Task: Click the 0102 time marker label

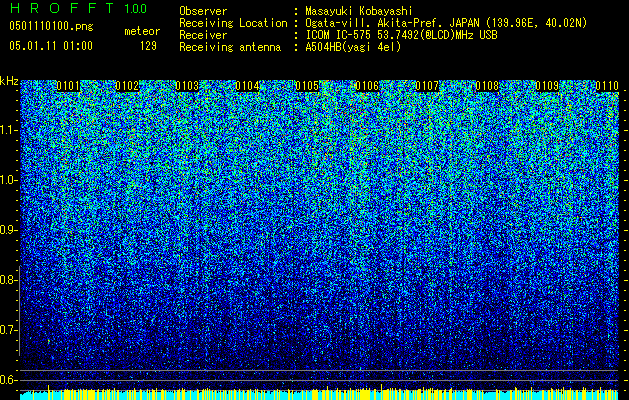Action: 127,86
